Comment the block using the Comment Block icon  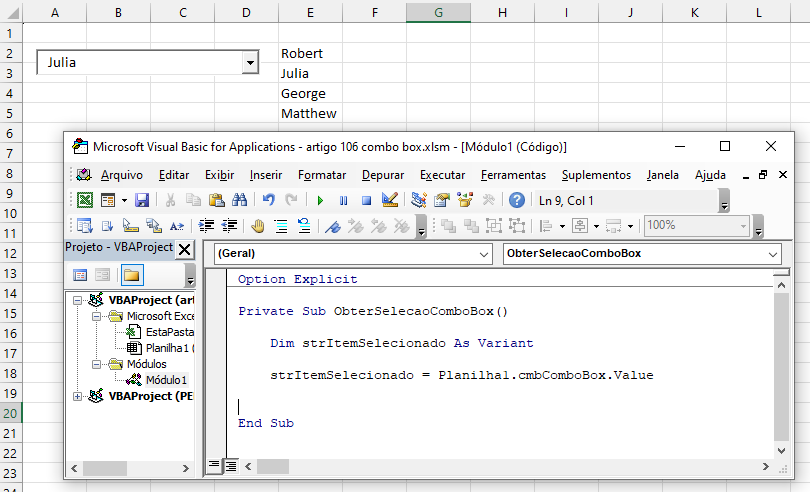point(281,226)
